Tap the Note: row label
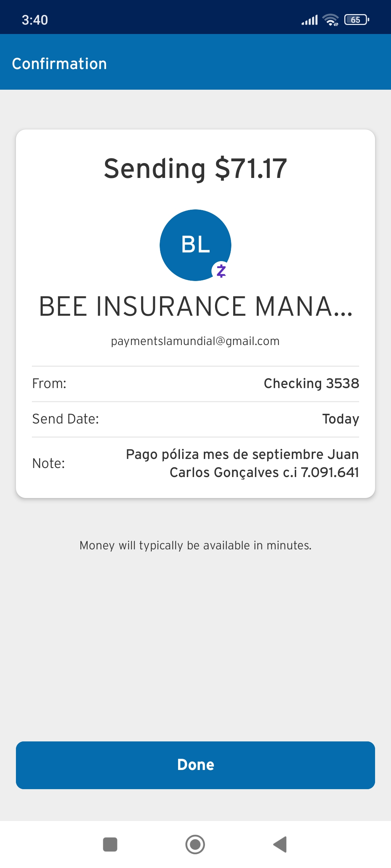 pos(49,463)
